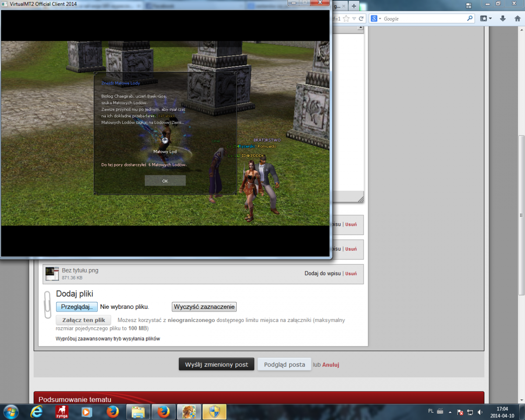The height and width of the screenshot is (420, 525).
Task: Go to the Firefox home page
Action: point(517,18)
